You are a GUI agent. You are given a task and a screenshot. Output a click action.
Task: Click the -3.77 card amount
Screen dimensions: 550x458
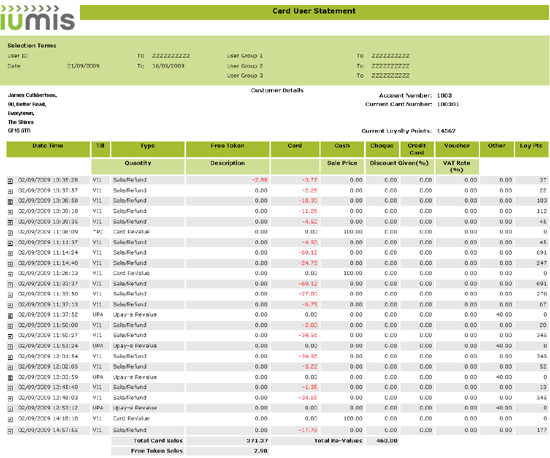pos(309,180)
